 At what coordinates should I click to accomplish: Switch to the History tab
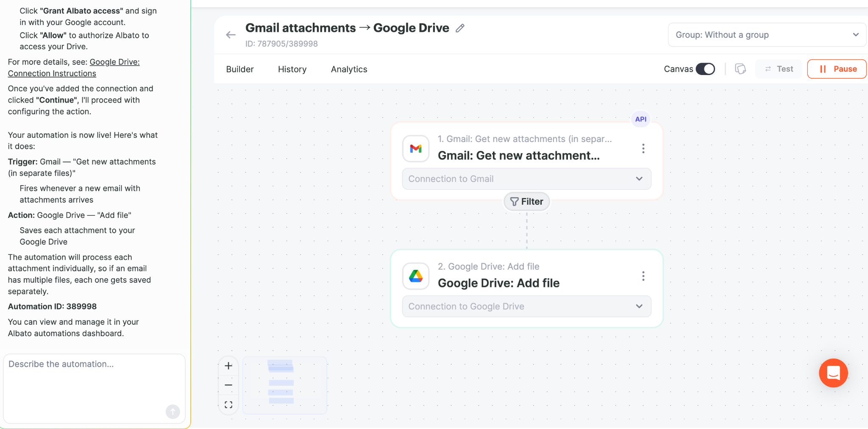tap(292, 69)
